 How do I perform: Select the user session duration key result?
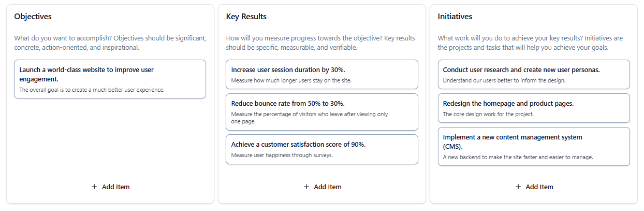[321, 75]
